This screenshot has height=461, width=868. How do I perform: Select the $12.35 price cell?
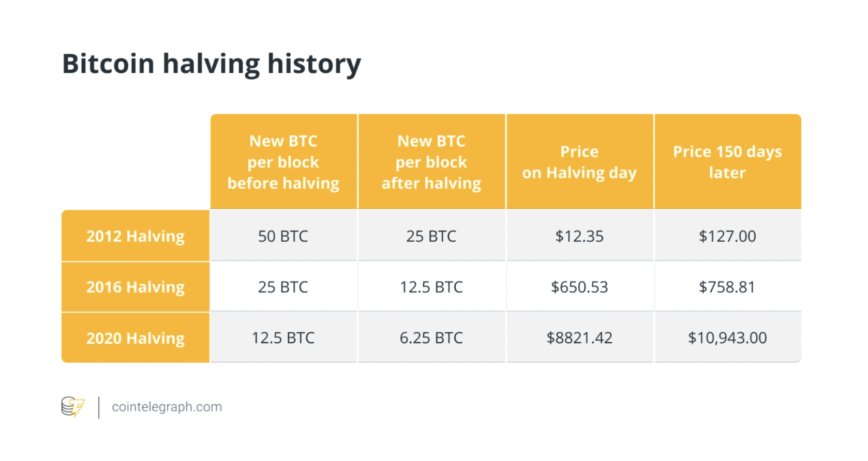579,236
